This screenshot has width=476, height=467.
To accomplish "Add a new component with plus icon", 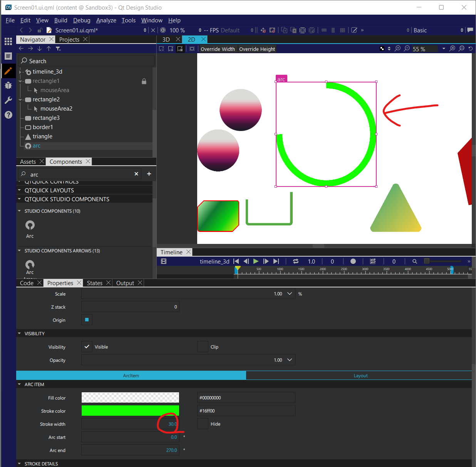I will (149, 174).
